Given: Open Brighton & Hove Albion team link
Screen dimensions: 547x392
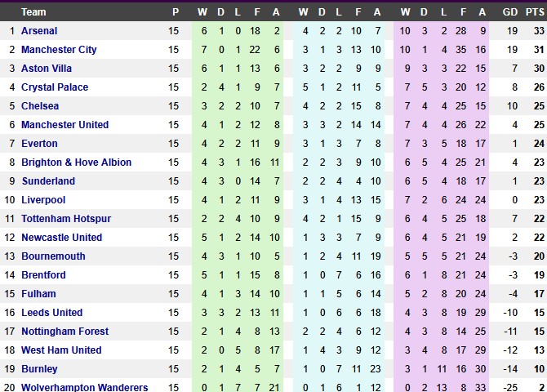Looking at the screenshot, I should [x=76, y=163].
